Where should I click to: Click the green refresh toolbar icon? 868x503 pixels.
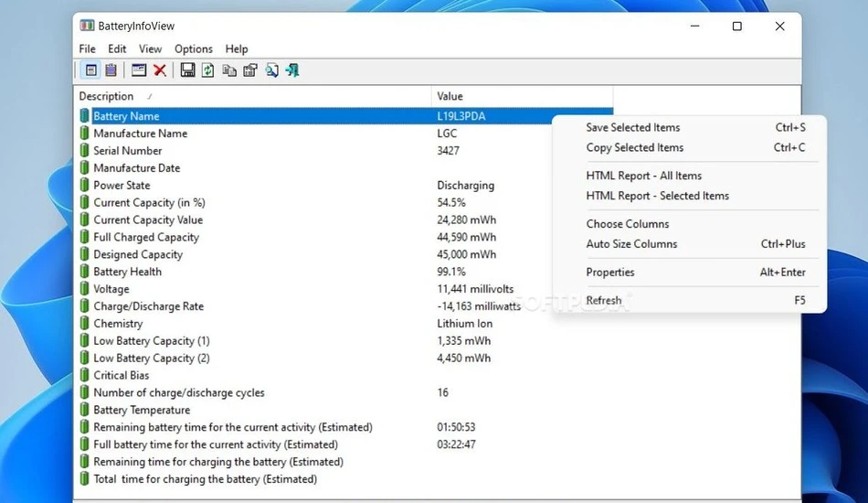pyautogui.click(x=208, y=70)
